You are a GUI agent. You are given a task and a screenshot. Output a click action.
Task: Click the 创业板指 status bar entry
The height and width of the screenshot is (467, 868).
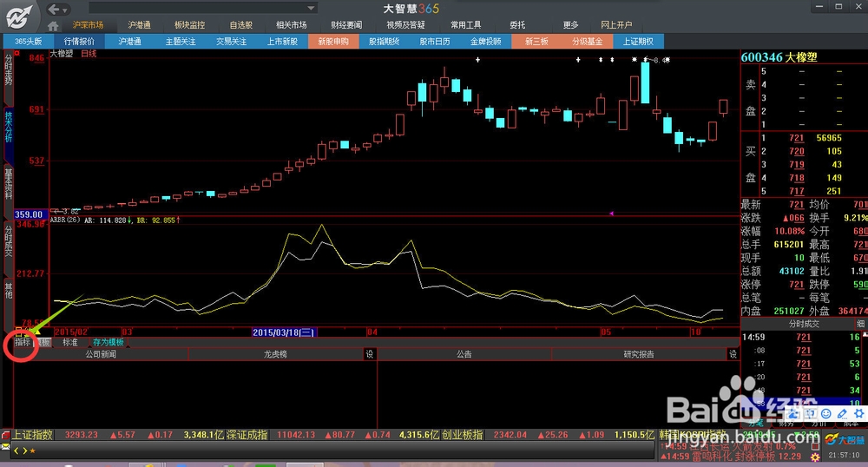click(463, 435)
